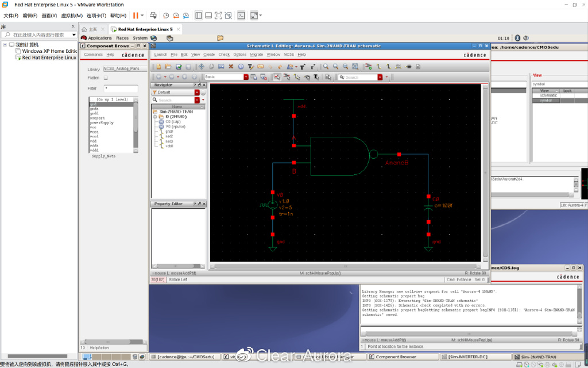
Task: Open the NCSU menu
Action: (x=289, y=55)
